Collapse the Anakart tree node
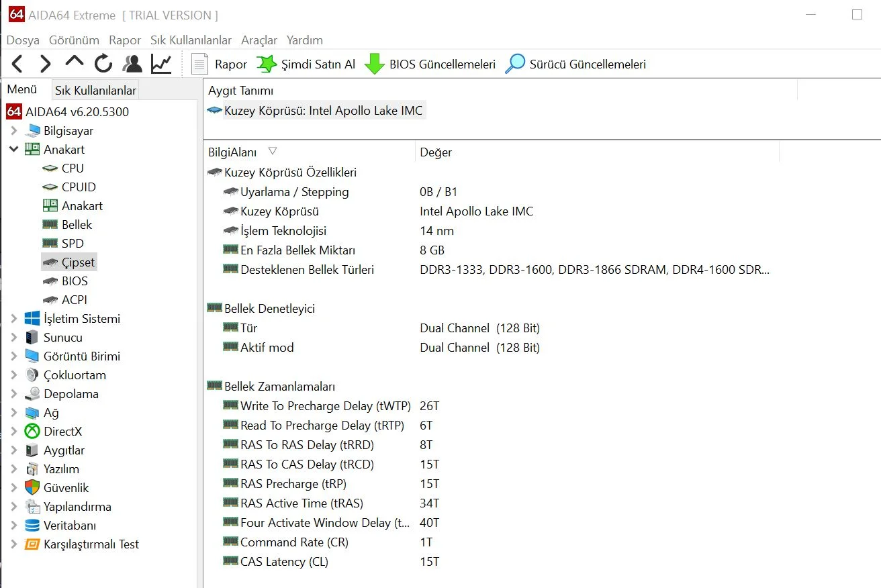881x588 pixels. point(14,150)
